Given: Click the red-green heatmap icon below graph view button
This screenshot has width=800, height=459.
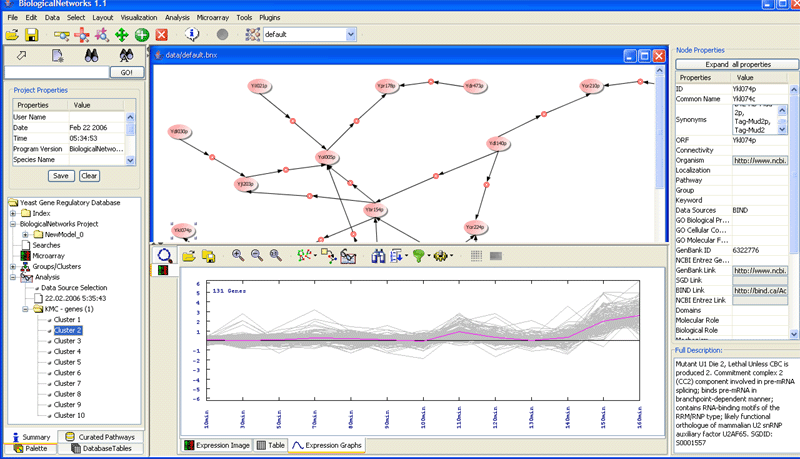Looking at the screenshot, I should coord(163,270).
